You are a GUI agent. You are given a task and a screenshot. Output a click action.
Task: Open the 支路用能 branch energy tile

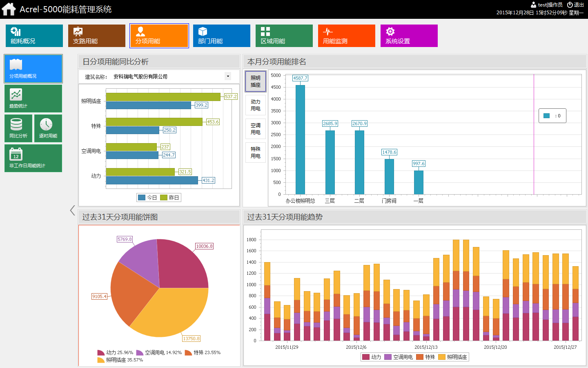[x=97, y=36]
